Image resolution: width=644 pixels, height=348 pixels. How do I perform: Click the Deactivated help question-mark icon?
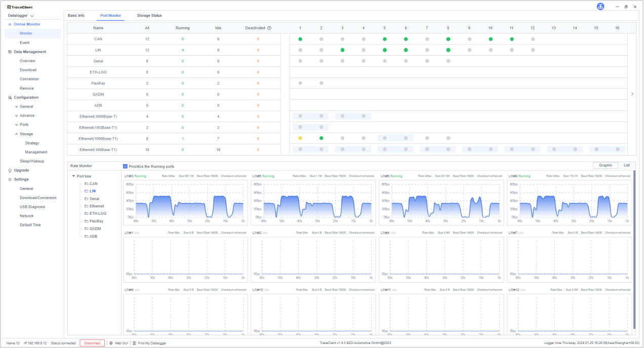point(269,28)
